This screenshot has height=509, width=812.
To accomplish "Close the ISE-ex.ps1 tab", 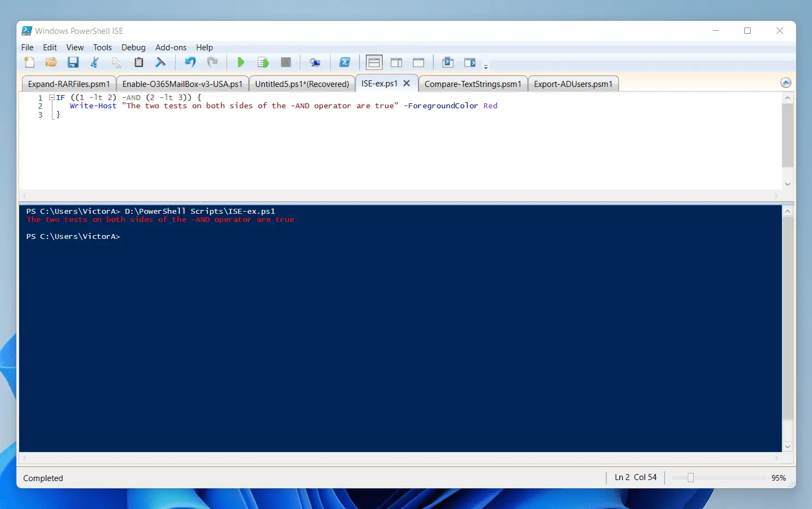I will [407, 83].
